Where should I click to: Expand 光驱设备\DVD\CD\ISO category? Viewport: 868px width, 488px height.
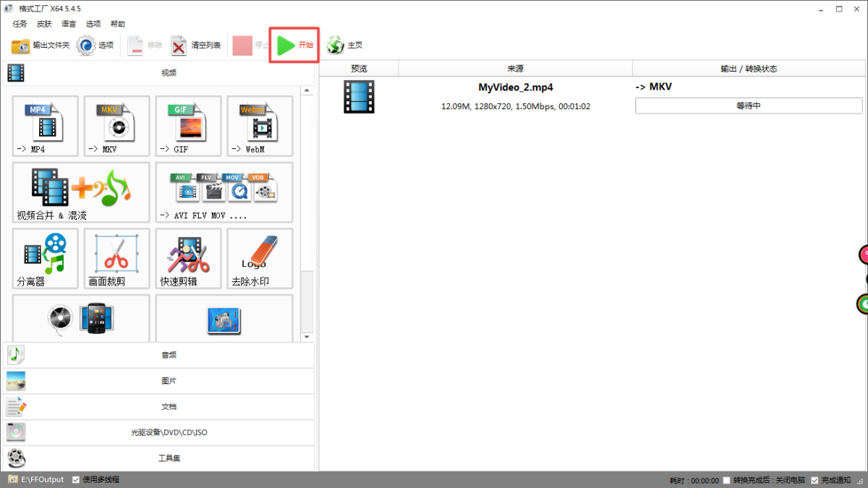coord(159,432)
